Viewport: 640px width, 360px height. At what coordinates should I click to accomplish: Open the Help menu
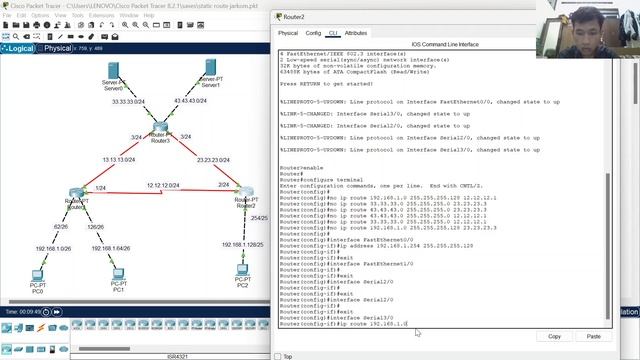pyautogui.click(x=149, y=16)
